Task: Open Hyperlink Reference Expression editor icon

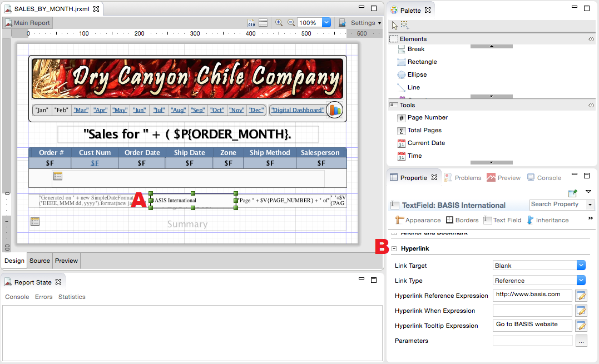Action: [581, 296]
